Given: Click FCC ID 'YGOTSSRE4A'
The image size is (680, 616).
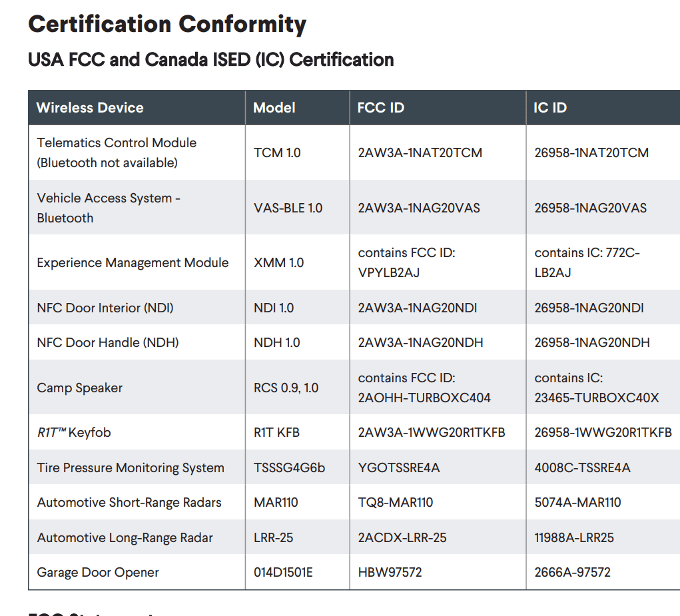Looking at the screenshot, I should (398, 467).
